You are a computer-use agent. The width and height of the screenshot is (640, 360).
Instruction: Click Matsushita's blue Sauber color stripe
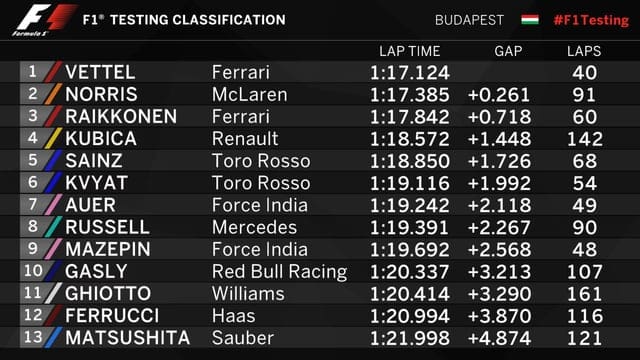[53, 337]
